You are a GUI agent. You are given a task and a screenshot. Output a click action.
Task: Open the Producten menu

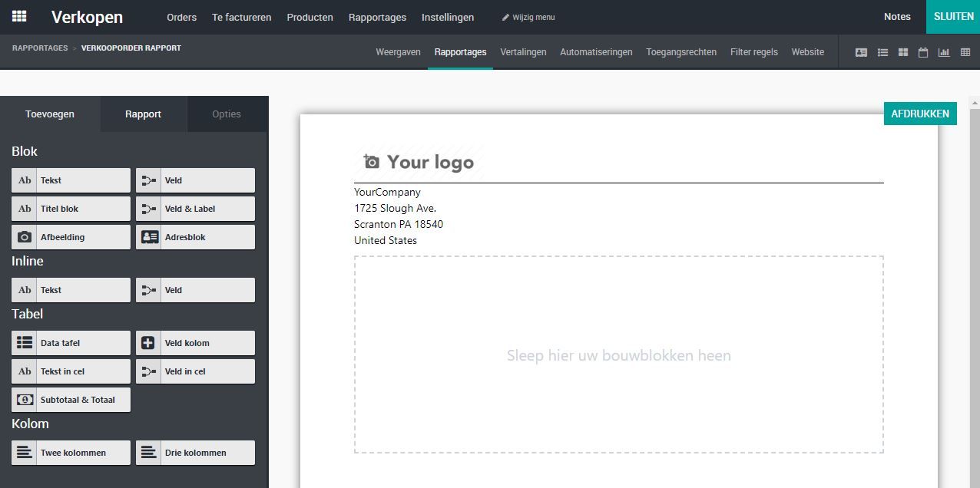[x=310, y=17]
